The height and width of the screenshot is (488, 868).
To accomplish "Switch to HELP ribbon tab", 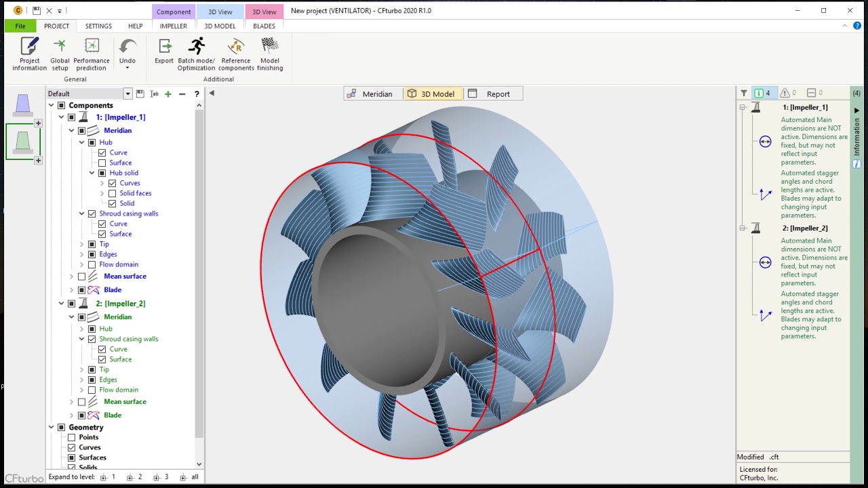I will (x=136, y=26).
